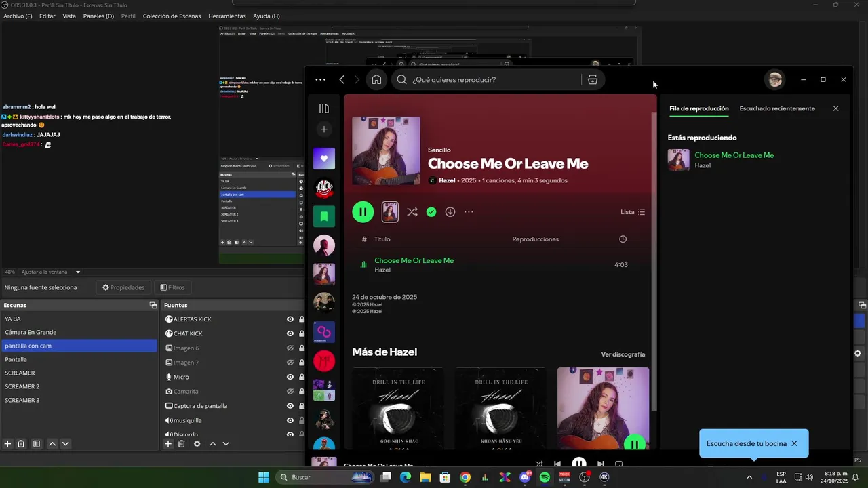Toggle visibility of CHAT KICK source

(290, 333)
